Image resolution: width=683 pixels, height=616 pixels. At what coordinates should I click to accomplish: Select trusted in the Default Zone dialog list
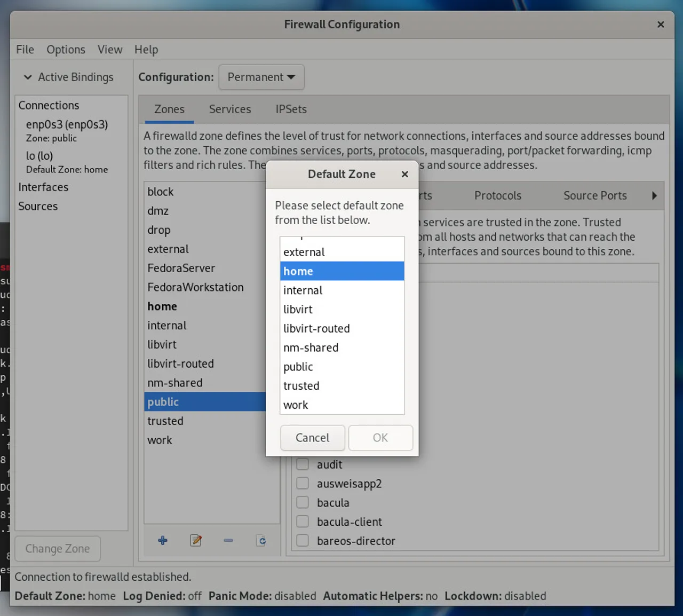point(342,386)
